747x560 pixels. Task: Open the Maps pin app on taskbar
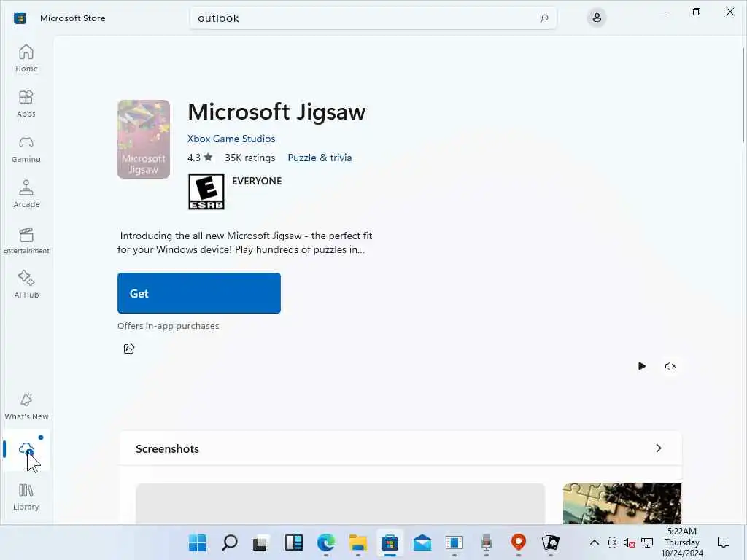(x=519, y=542)
